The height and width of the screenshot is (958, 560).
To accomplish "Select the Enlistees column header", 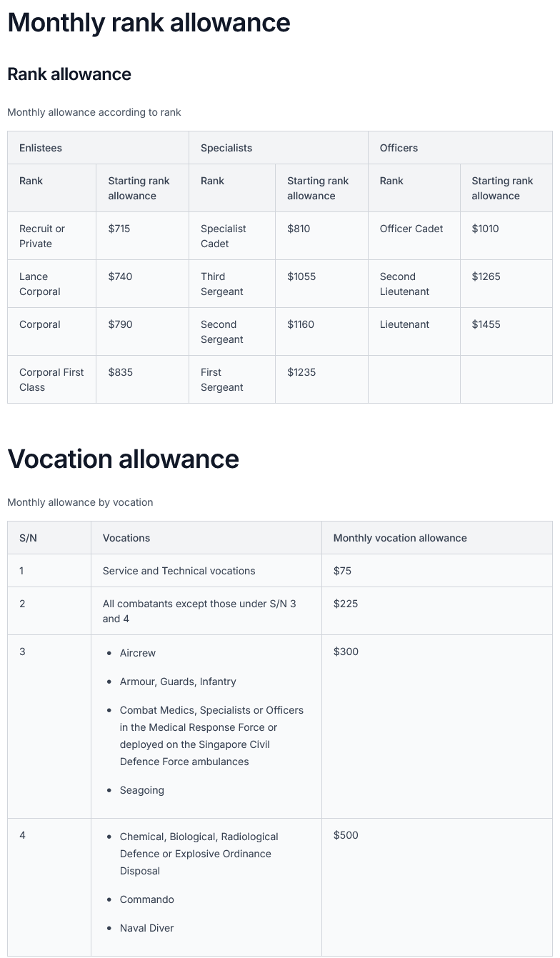I will (x=41, y=148).
